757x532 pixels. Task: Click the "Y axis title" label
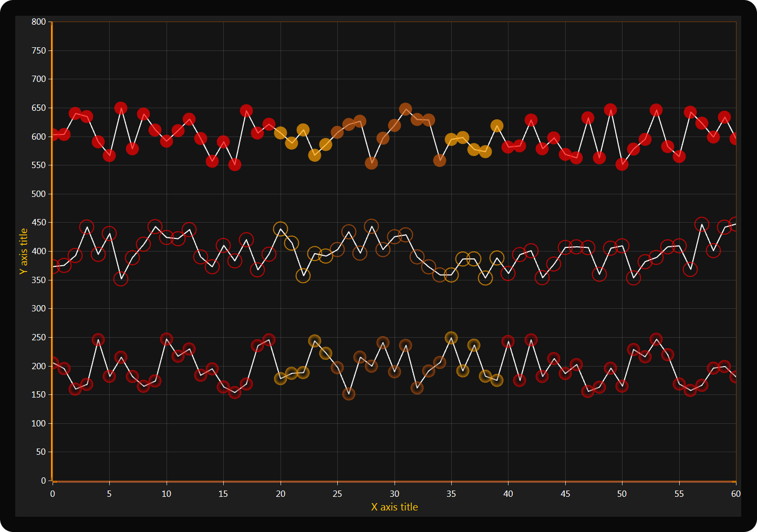24,252
